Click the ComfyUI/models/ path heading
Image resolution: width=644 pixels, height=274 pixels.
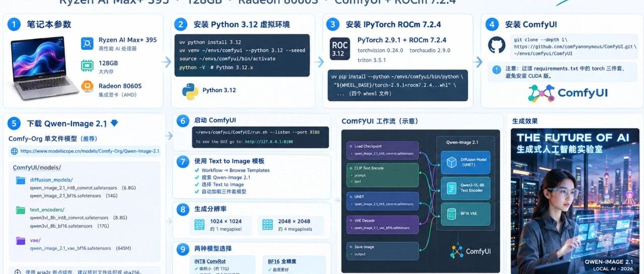[x=37, y=167]
